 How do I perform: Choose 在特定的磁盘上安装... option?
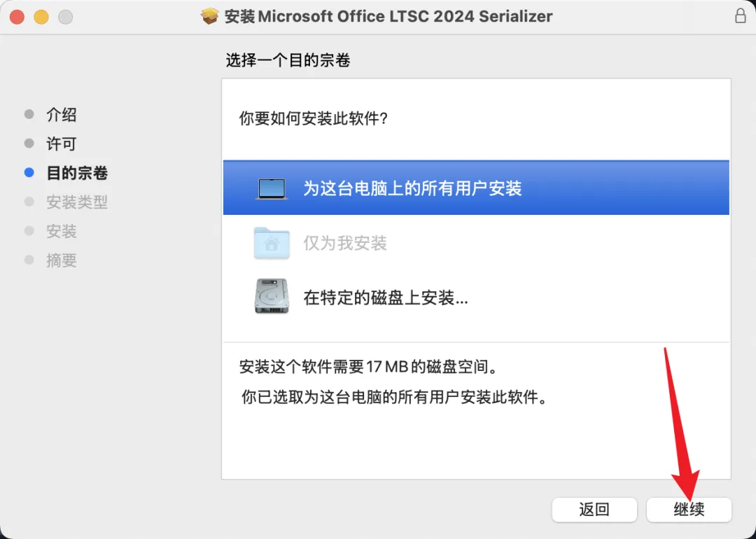(476, 297)
